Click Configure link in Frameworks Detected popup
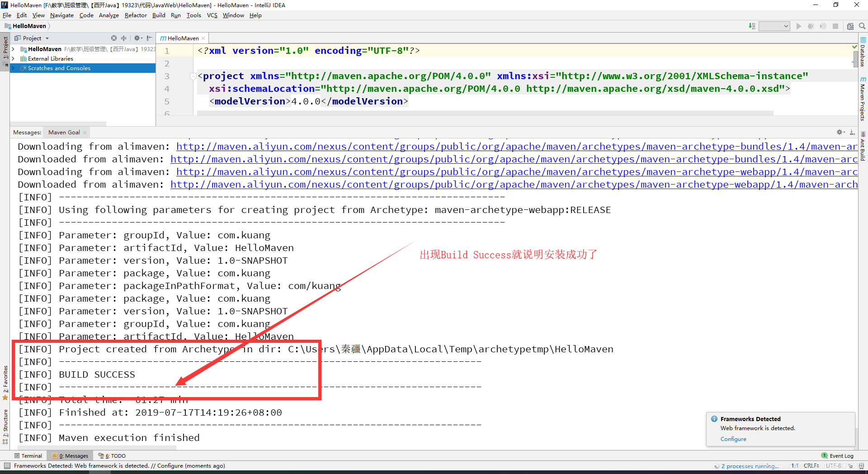Image resolution: width=868 pixels, height=474 pixels. click(x=733, y=439)
